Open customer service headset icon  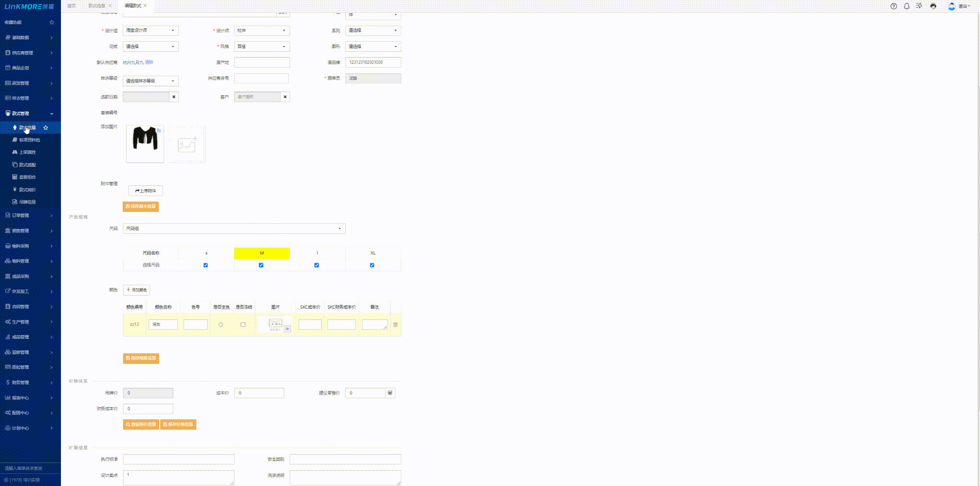[933, 6]
